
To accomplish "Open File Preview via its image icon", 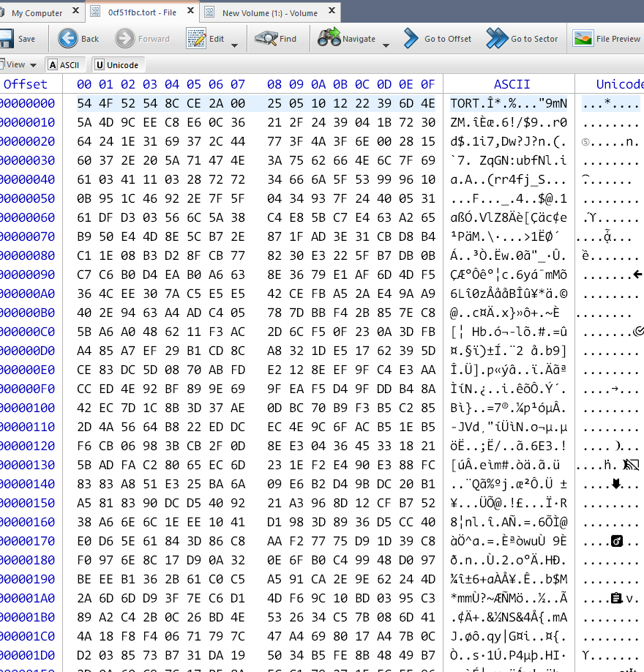I will (x=583, y=40).
